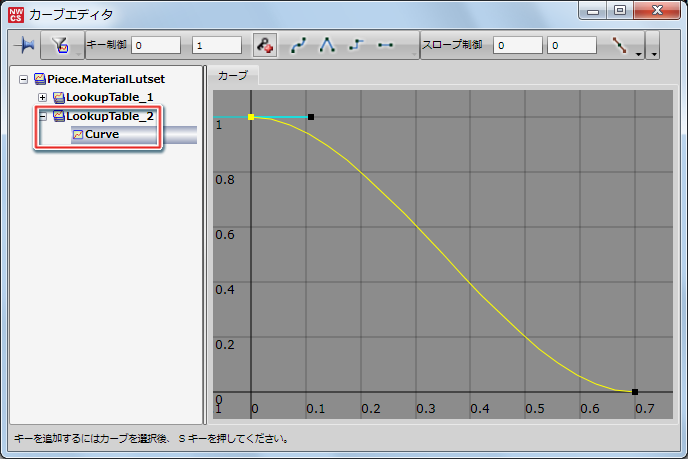688x459 pixels.
Task: Click the black end key at 0.7
Action: tap(634, 391)
